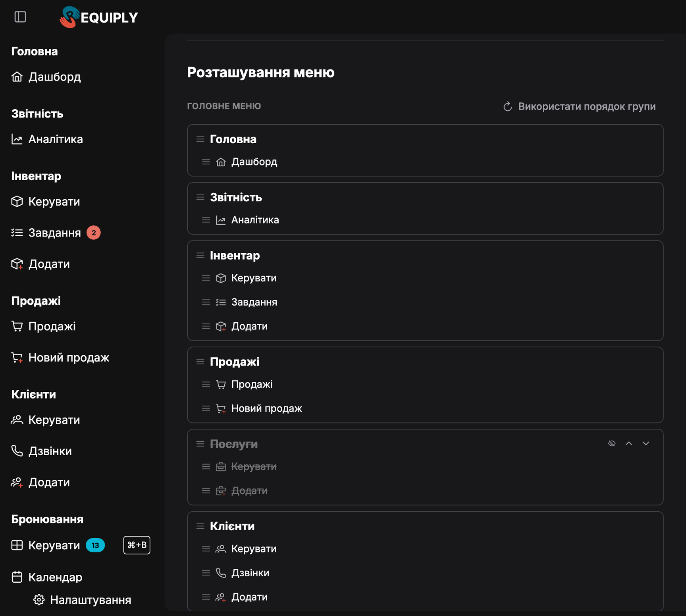
Task: Grab the drag handle of Послуги group
Action: [200, 444]
